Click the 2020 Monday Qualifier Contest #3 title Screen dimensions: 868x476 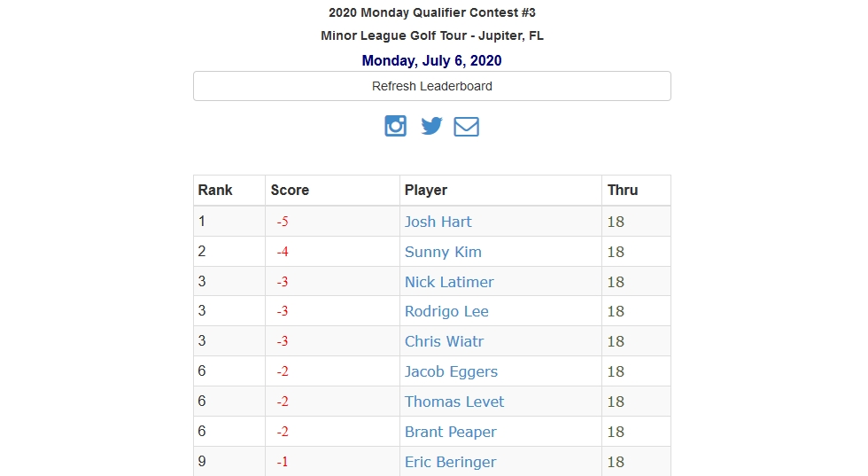pyautogui.click(x=431, y=12)
